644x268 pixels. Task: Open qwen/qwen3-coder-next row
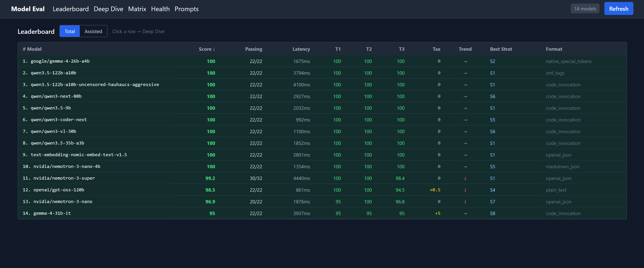(x=59, y=120)
